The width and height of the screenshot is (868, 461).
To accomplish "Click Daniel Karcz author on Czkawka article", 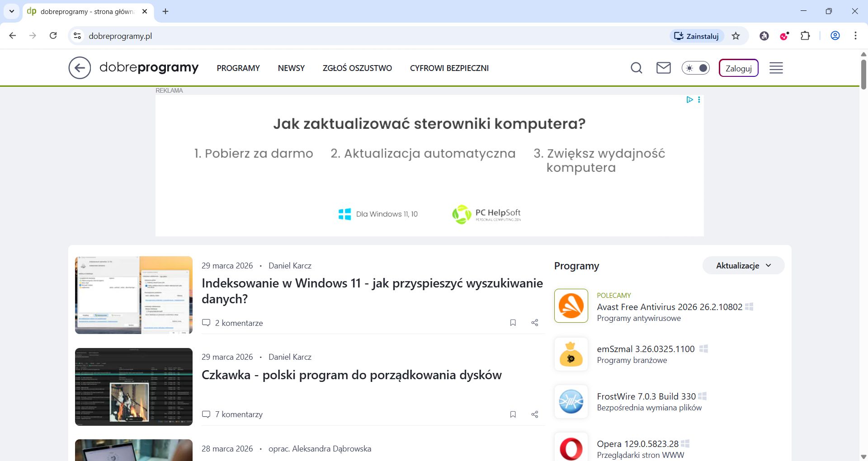I will [290, 357].
